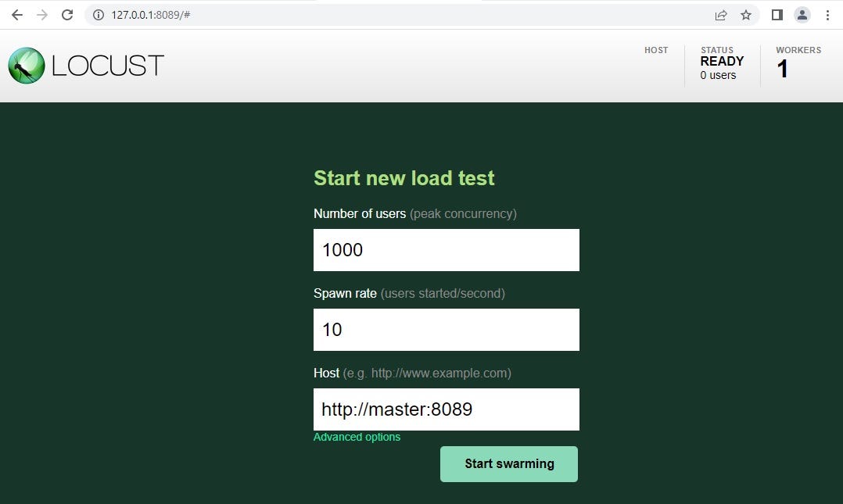Screen dimensions: 843x504
Task: Click the browser back arrow
Action: click(16, 14)
